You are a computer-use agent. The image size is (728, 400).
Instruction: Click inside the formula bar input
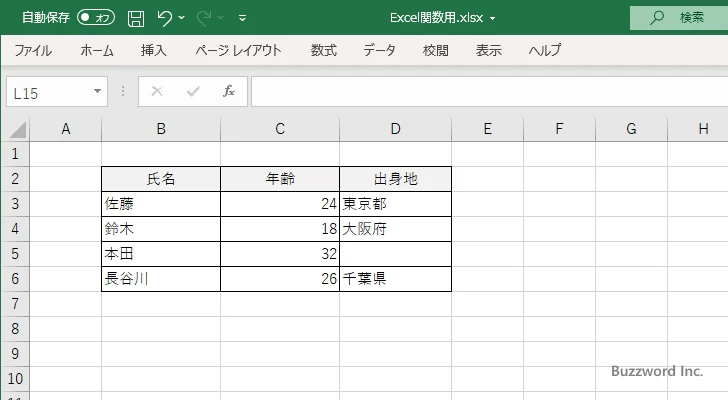[x=490, y=91]
